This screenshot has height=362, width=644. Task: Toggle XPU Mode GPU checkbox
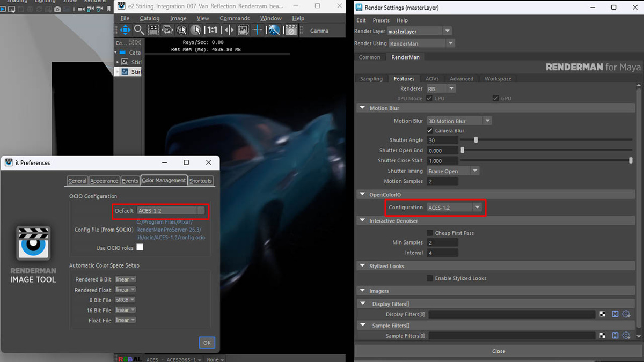click(496, 98)
